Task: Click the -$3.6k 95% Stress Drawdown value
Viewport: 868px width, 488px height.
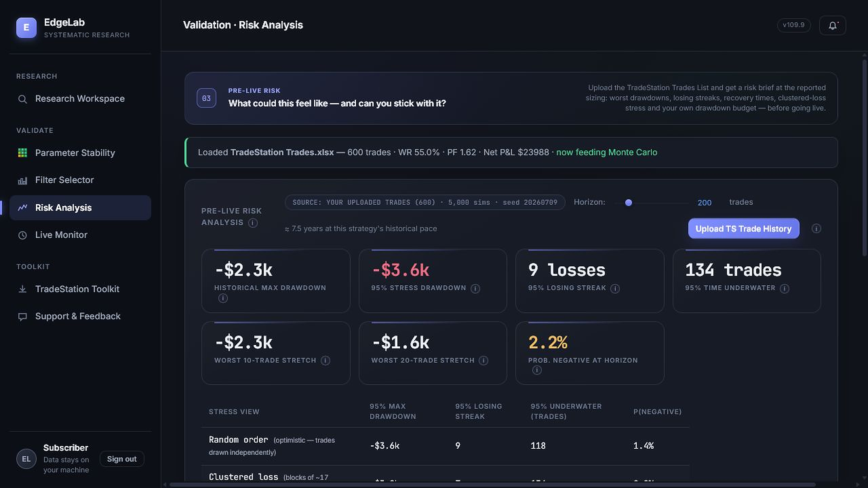Action: [400, 270]
